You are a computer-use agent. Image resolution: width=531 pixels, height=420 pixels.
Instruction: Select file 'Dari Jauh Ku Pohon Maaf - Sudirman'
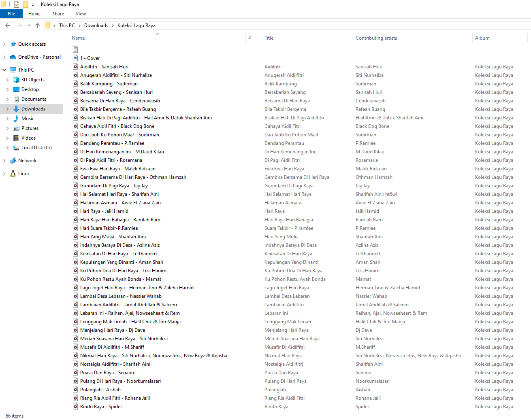point(119,135)
